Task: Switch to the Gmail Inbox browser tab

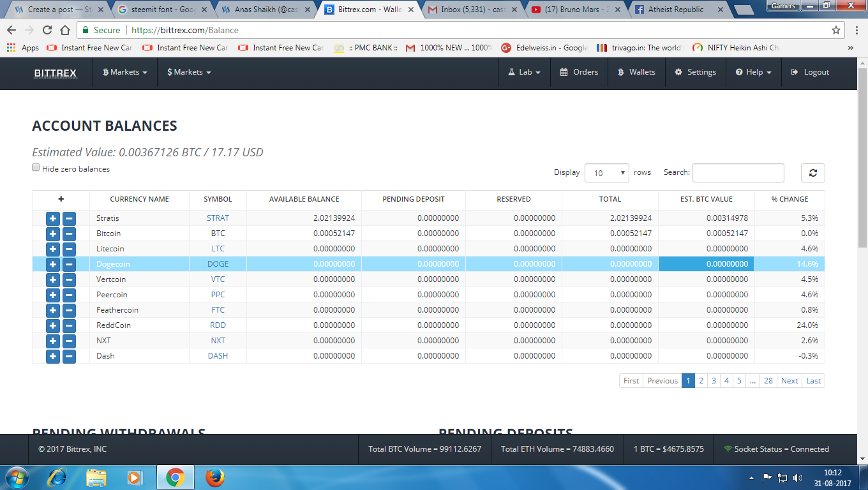Action: (474, 10)
